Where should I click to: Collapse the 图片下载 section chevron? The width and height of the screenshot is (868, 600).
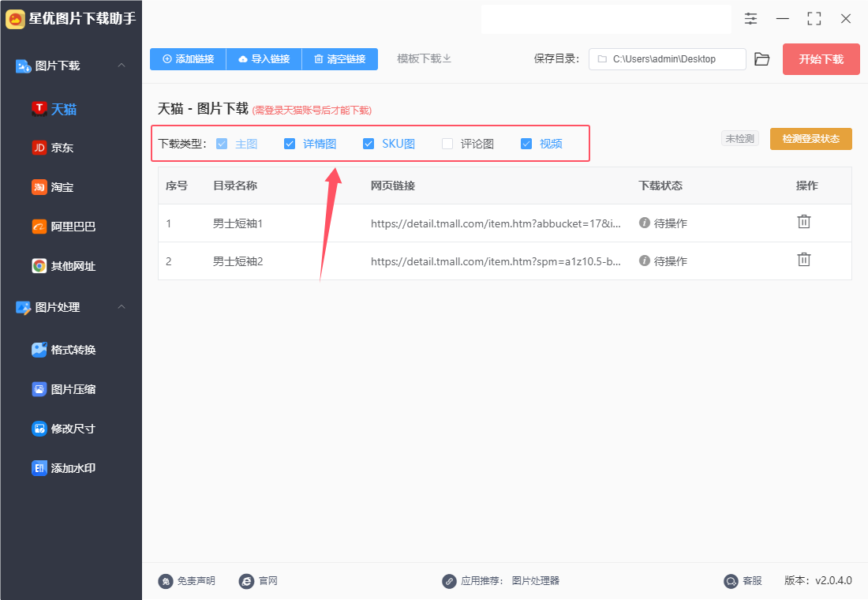coord(122,66)
